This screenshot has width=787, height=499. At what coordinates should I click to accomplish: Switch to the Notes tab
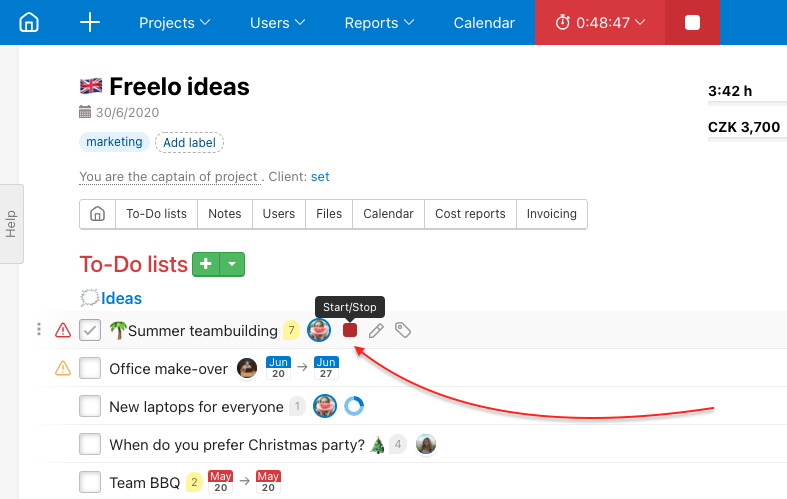225,214
